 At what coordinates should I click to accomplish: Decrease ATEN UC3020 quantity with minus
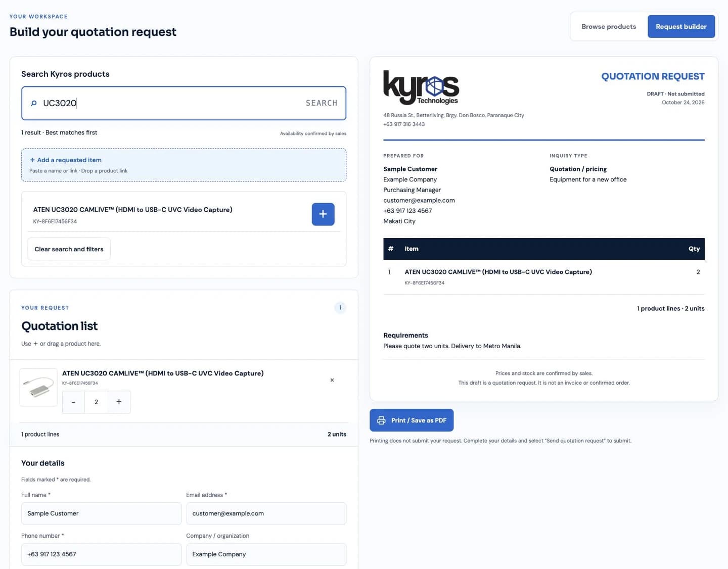coord(74,402)
